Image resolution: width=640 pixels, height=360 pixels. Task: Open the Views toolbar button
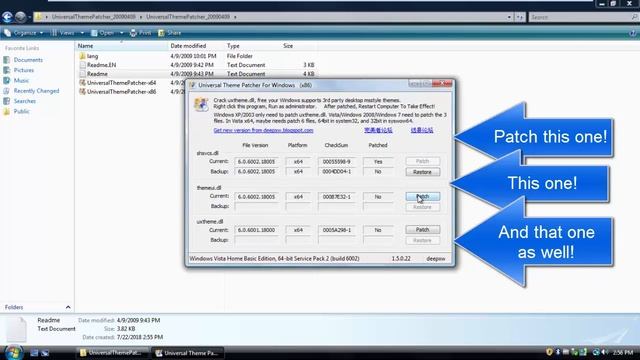[x=64, y=33]
